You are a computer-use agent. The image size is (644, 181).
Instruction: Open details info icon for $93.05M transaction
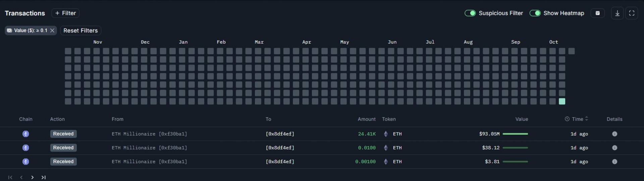coord(614,134)
